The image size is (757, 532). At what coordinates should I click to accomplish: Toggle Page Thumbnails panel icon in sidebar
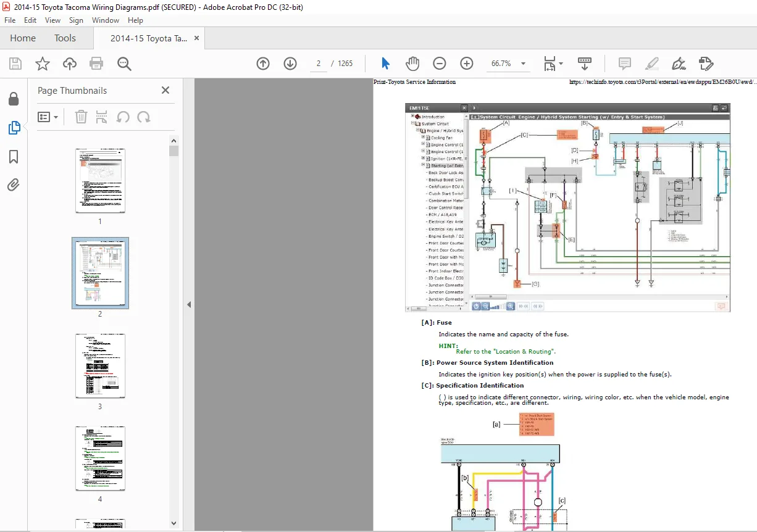pyautogui.click(x=14, y=128)
